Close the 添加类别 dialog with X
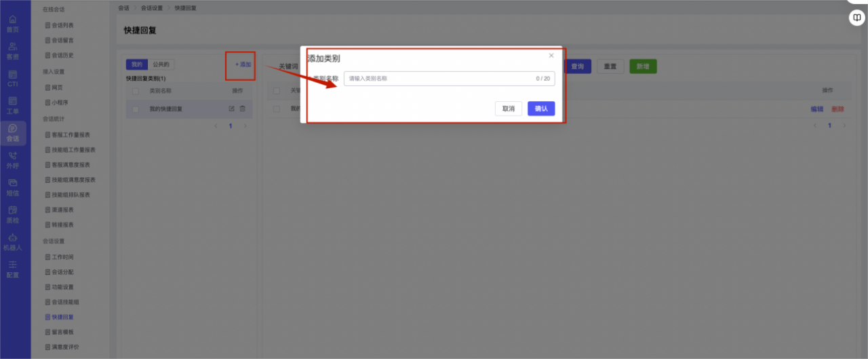Viewport: 868px width, 359px height. [x=551, y=56]
